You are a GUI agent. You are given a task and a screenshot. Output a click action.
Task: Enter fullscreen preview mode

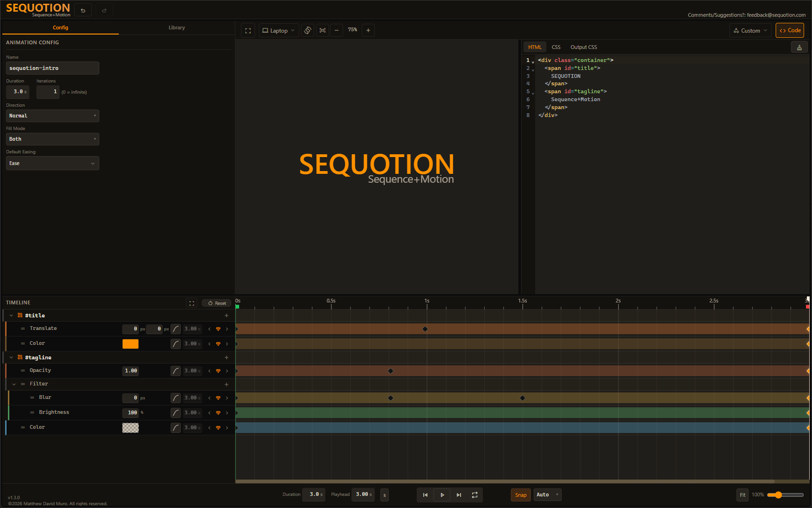click(x=248, y=30)
